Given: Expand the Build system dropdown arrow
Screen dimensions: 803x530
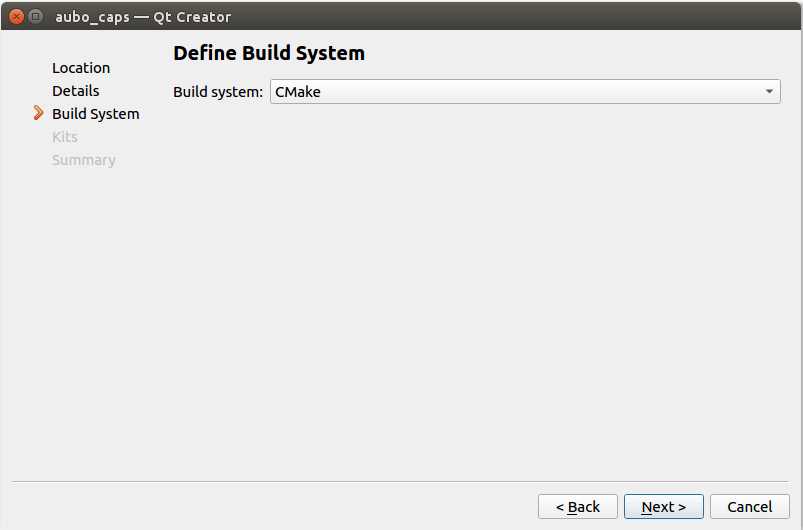Looking at the screenshot, I should [x=769, y=92].
